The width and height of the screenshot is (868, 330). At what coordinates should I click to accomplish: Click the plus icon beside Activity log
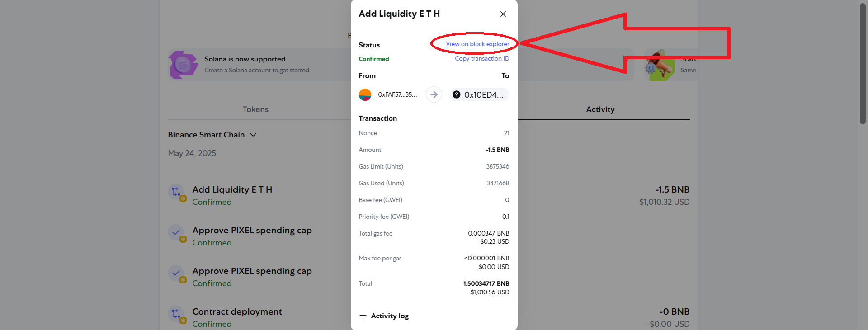tap(363, 315)
